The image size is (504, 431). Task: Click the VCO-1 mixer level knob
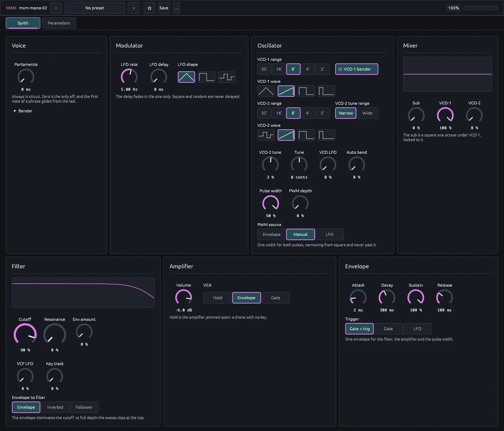(445, 115)
